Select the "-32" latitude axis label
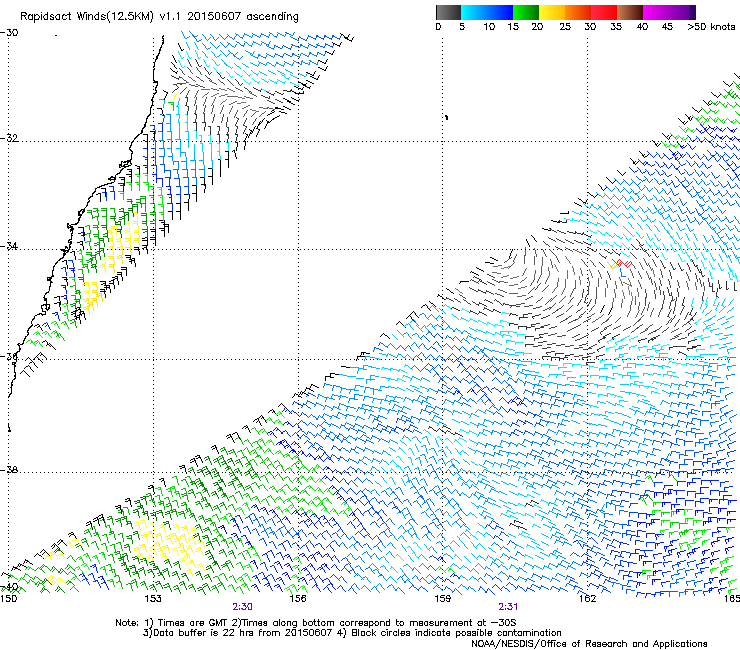 (9, 138)
